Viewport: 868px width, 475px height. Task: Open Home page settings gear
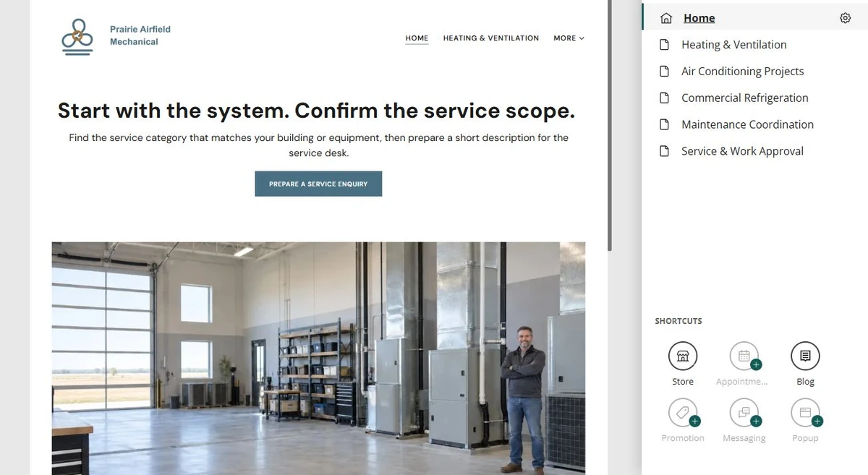click(845, 18)
